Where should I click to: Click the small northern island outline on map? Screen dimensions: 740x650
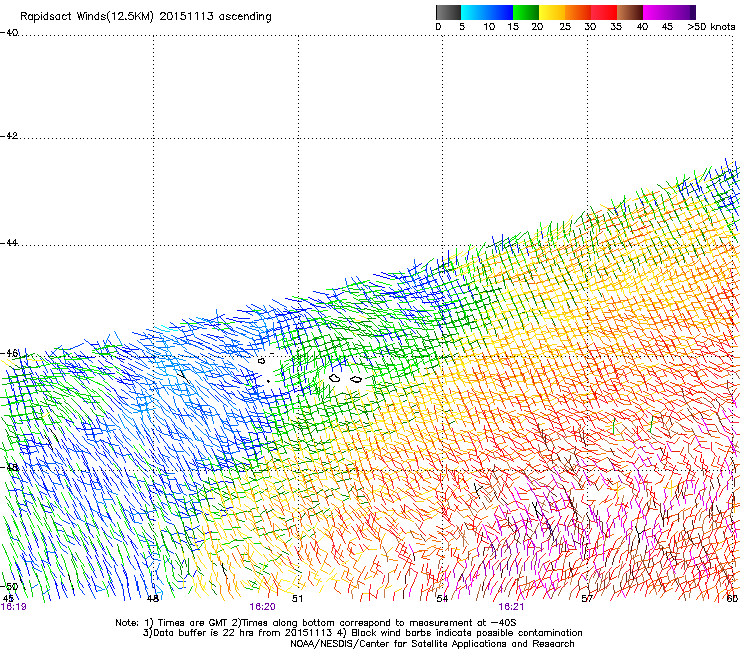[261, 361]
